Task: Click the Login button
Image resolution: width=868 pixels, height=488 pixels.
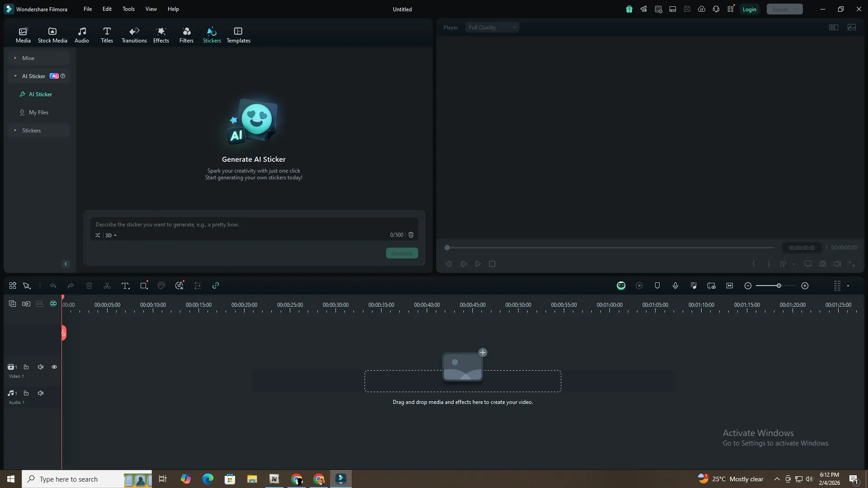Action: tap(749, 9)
